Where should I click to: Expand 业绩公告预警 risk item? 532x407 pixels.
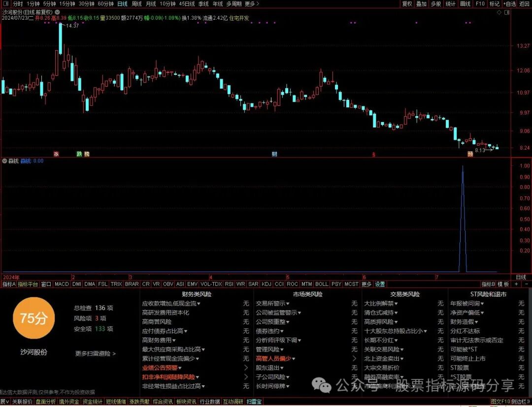162,368
